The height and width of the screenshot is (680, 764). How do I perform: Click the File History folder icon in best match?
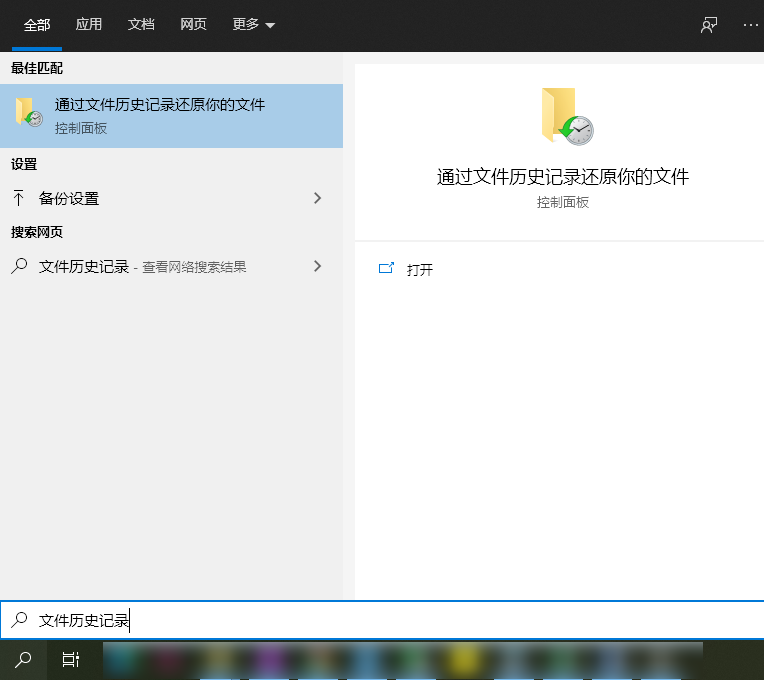click(x=29, y=112)
